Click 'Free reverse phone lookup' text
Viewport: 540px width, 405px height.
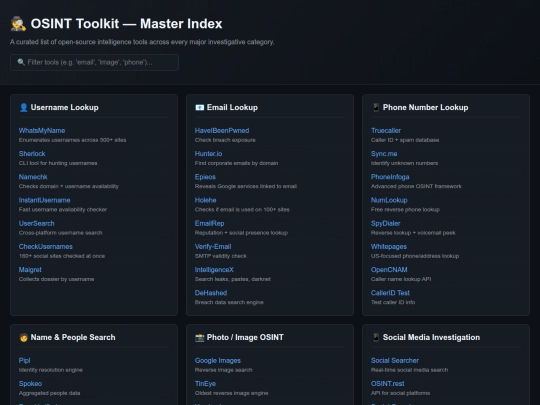pyautogui.click(x=405, y=210)
